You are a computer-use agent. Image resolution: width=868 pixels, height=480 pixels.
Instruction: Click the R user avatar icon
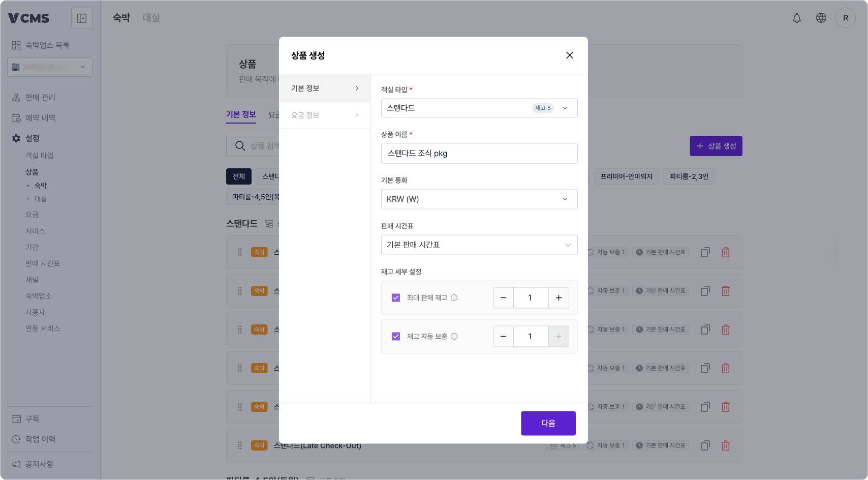(x=845, y=18)
